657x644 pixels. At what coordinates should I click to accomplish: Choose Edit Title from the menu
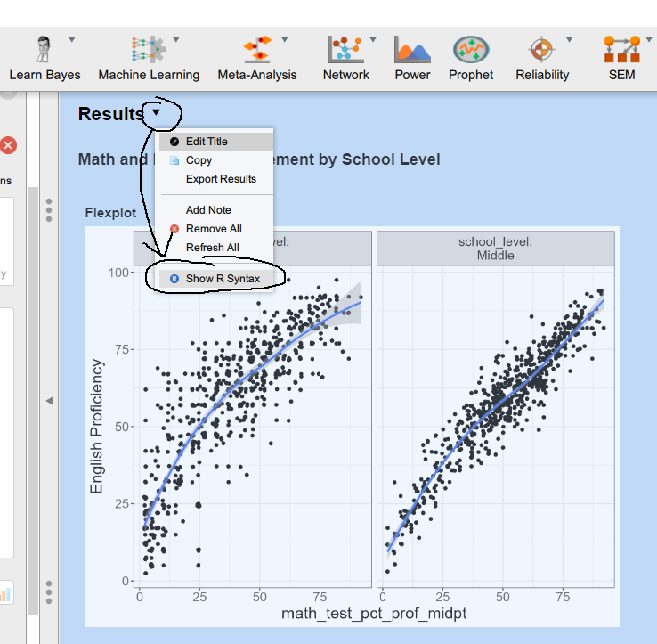pos(216,142)
